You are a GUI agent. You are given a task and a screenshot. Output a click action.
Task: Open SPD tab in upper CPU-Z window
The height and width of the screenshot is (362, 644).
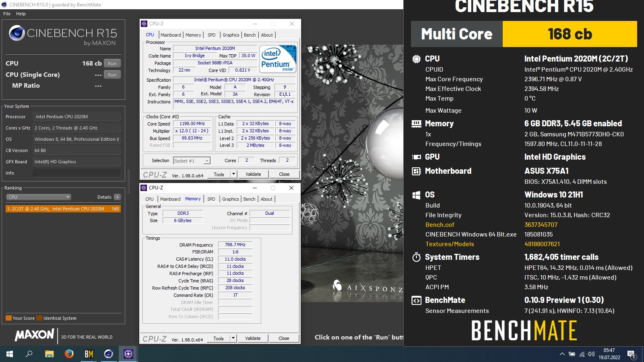[x=212, y=35]
